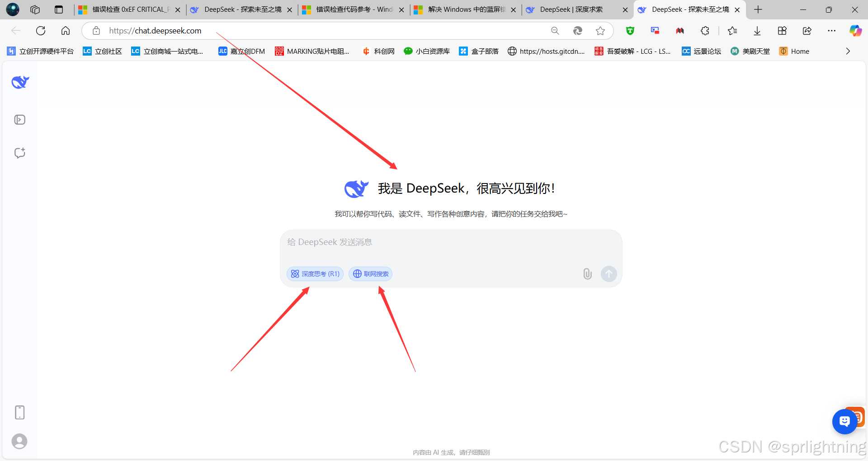This screenshot has height=461, width=868.
Task: Open the Settings and more ellipsis menu
Action: (832, 31)
